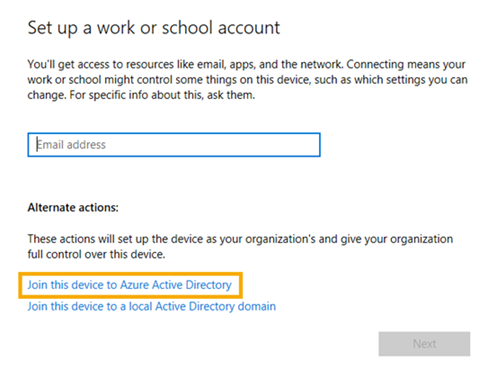Click the Next button

(424, 344)
